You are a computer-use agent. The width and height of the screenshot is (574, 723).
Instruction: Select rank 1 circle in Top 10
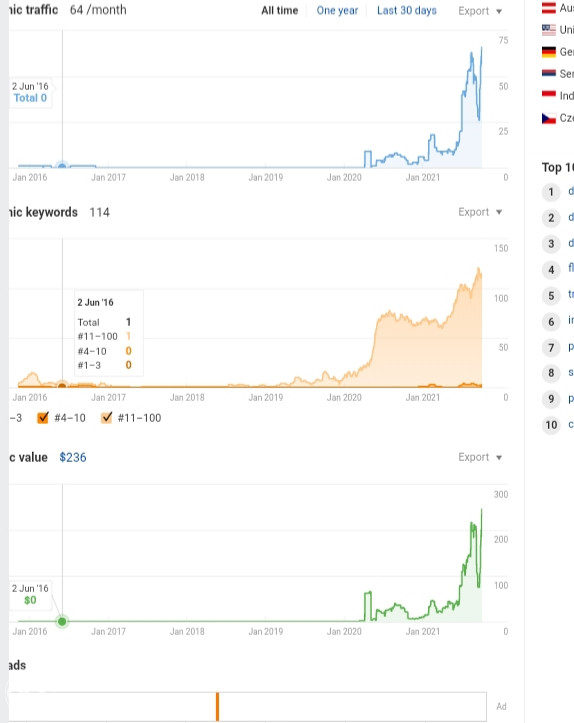[551, 192]
